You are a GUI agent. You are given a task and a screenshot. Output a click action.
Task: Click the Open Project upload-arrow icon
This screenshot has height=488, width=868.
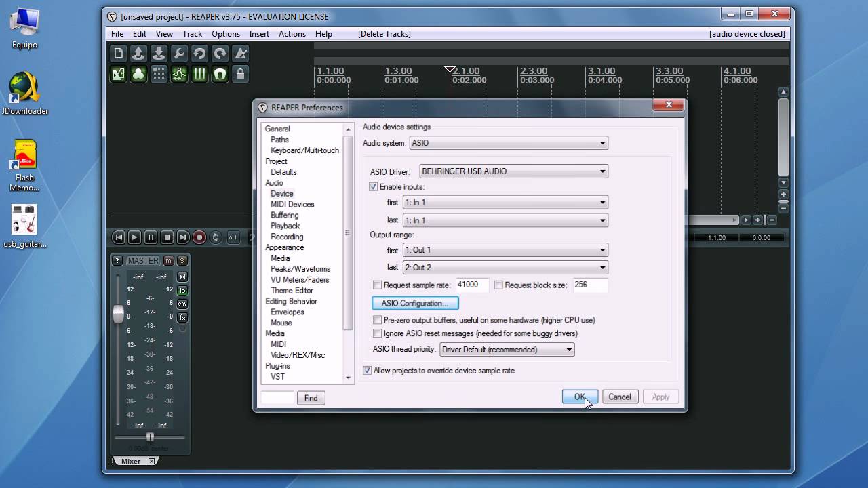[138, 54]
